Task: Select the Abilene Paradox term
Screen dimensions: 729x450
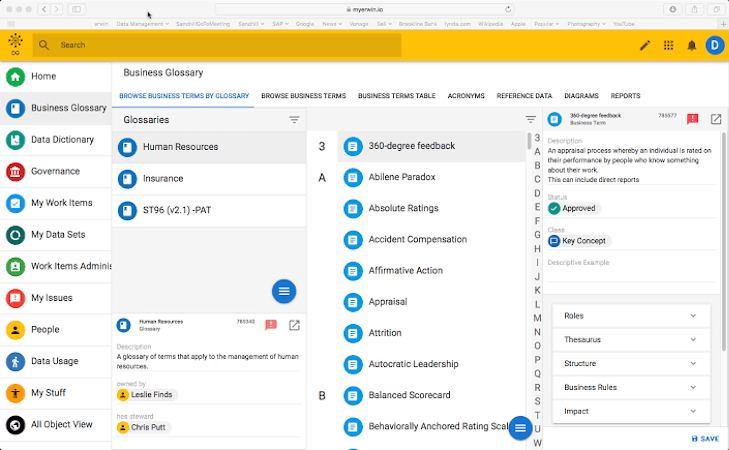Action: pos(431,177)
